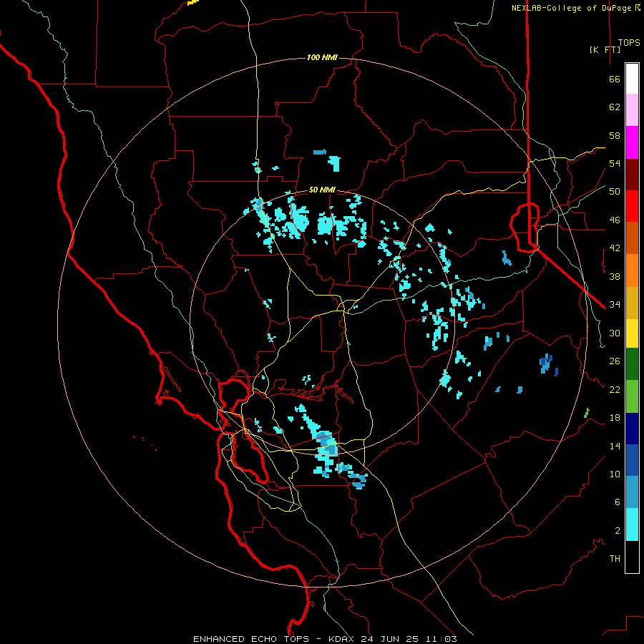Click the legend label "TH"

click(x=615, y=559)
